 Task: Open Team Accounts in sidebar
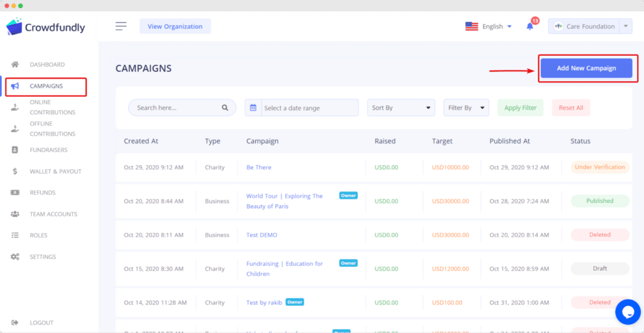click(x=53, y=214)
